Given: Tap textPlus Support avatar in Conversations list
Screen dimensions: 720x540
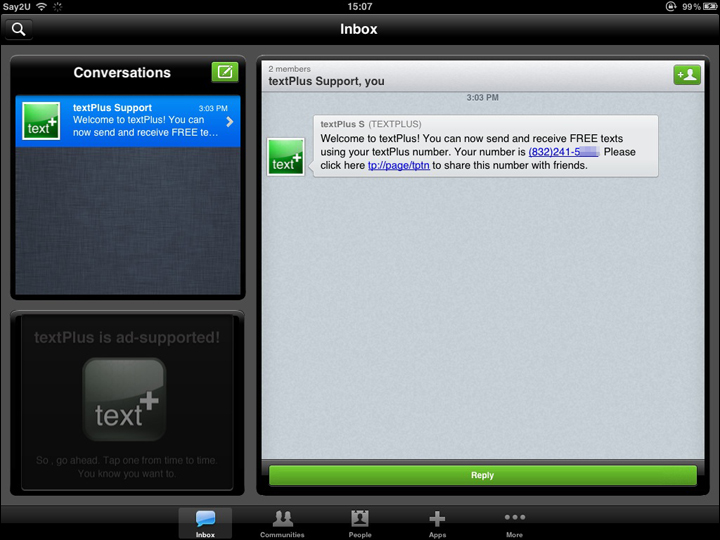Looking at the screenshot, I should pos(41,121).
